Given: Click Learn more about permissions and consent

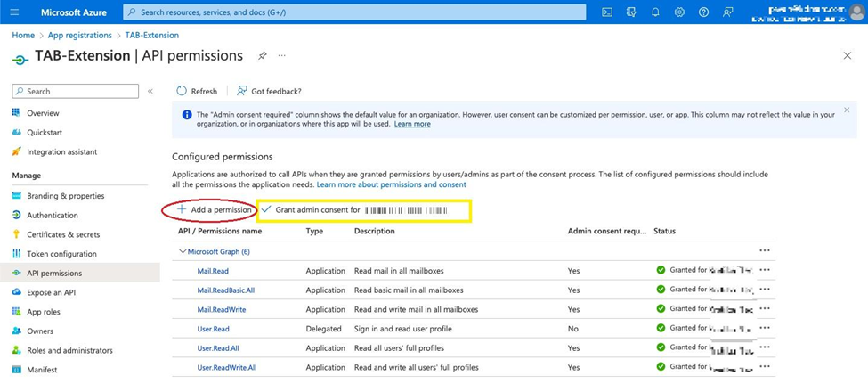Looking at the screenshot, I should 392,184.
